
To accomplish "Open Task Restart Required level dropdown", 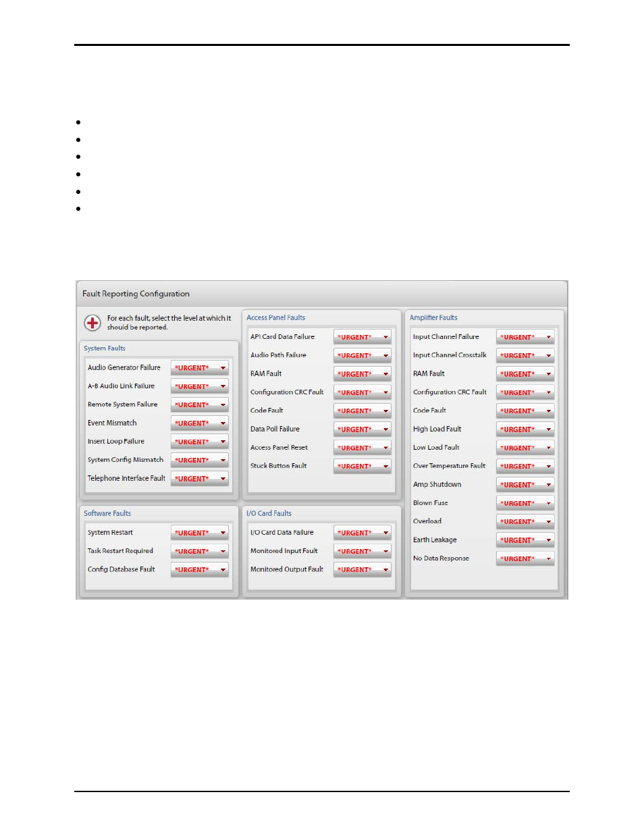I will coord(200,551).
